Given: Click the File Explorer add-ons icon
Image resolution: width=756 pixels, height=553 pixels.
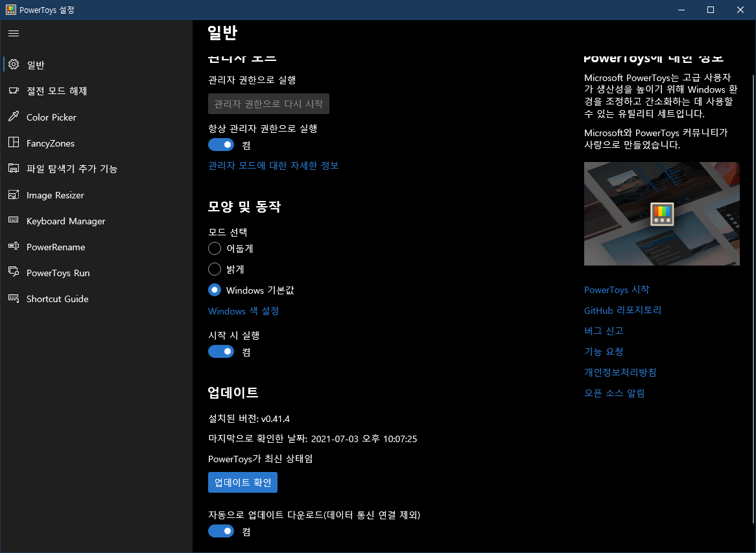Looking at the screenshot, I should coord(14,168).
